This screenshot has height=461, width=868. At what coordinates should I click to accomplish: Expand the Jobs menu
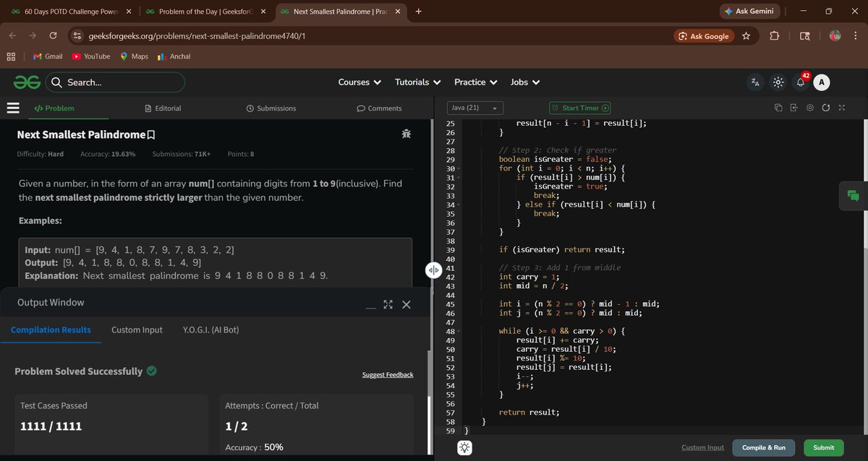(525, 82)
